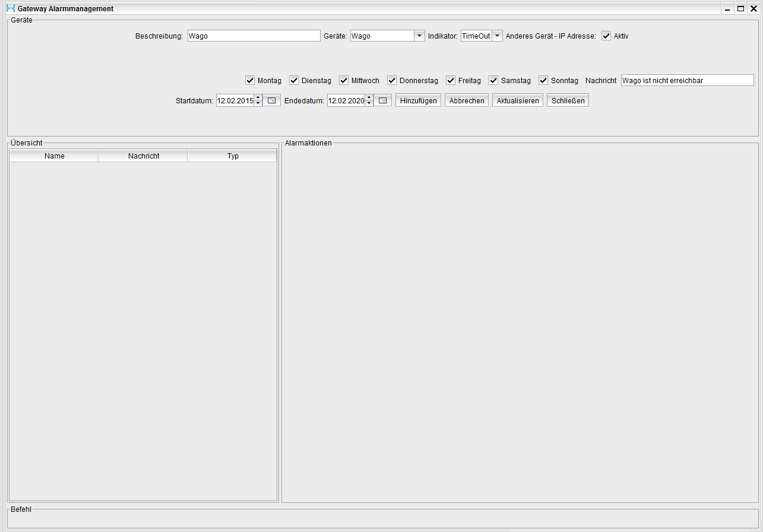Uncheck the Montag checkbox
The height and width of the screenshot is (532, 763).
click(250, 81)
